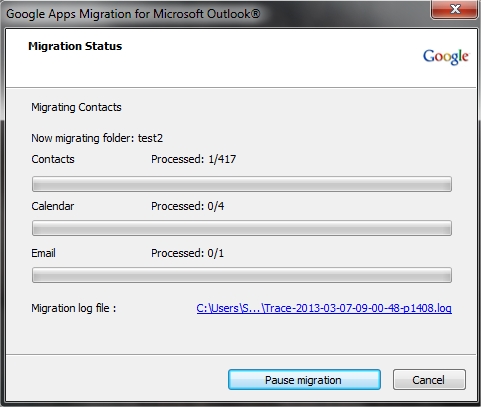Click the Pause migration button

304,380
